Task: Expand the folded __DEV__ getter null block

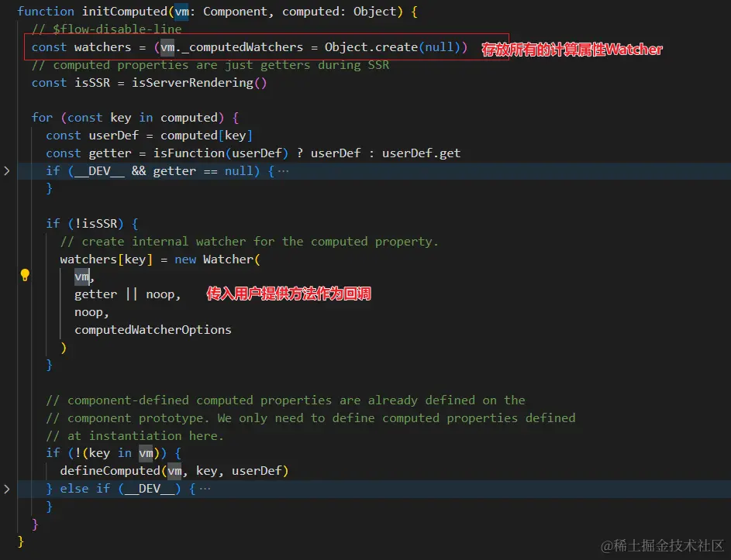Action: tap(6, 171)
